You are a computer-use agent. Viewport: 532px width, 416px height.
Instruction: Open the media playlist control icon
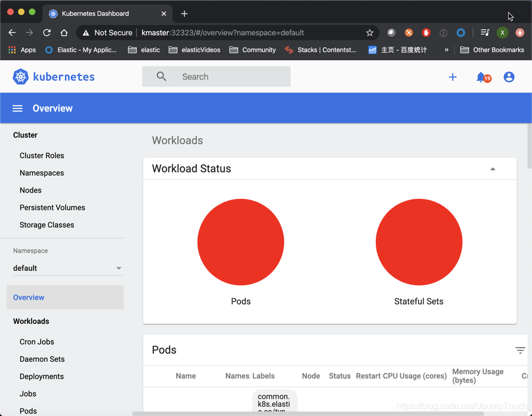[485, 32]
